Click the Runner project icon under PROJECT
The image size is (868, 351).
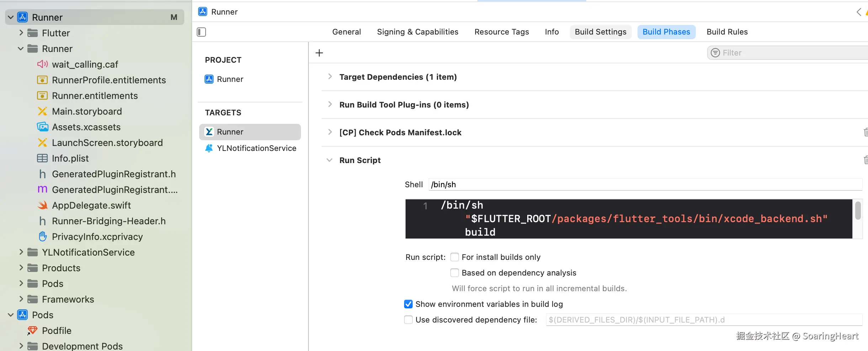(x=209, y=79)
